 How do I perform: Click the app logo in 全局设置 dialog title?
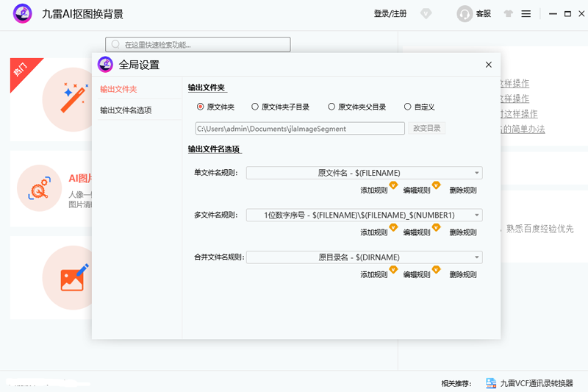106,65
